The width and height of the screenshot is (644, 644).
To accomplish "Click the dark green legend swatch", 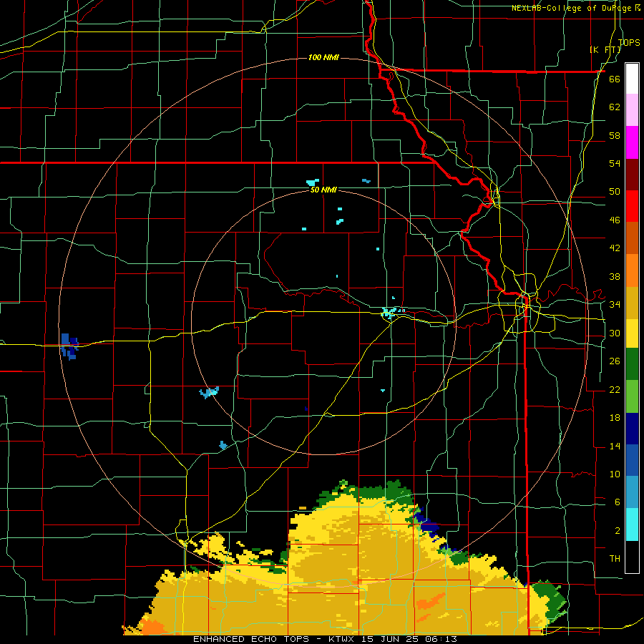I will 632,364.
